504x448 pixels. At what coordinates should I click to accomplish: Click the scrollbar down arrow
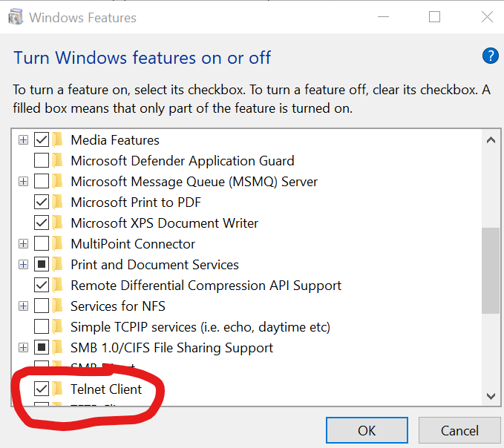click(490, 397)
